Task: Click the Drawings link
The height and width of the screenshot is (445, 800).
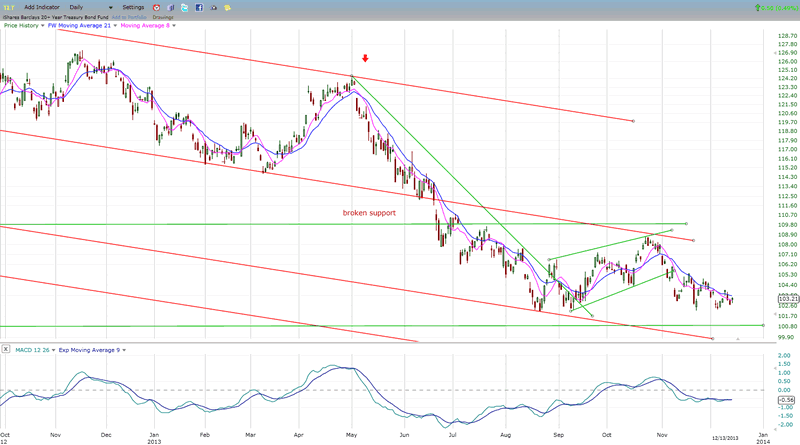Action: pos(163,18)
